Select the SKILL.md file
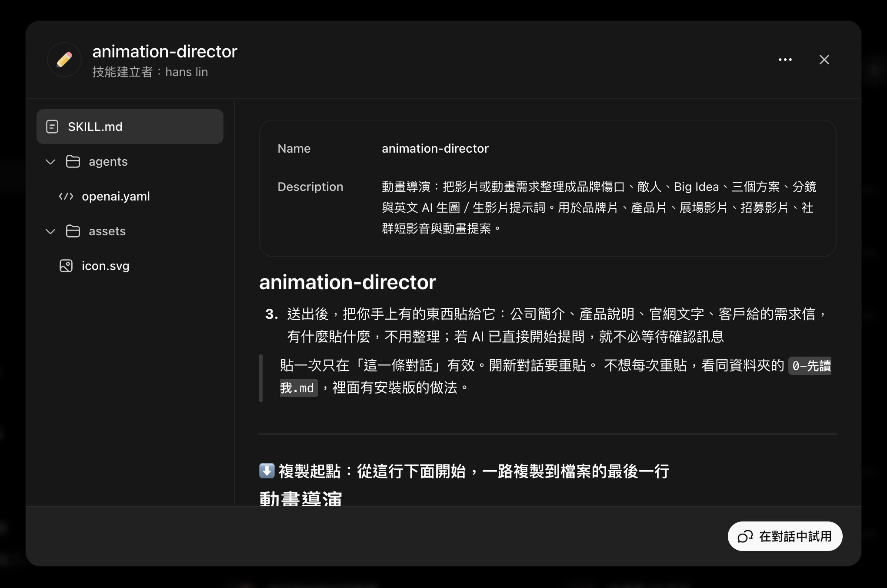The image size is (887, 588). pos(130,127)
